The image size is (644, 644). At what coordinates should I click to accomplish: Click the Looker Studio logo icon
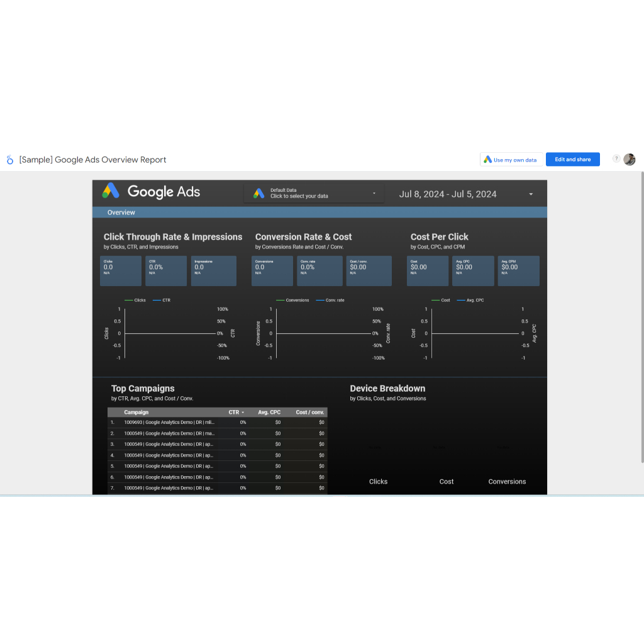coord(9,160)
